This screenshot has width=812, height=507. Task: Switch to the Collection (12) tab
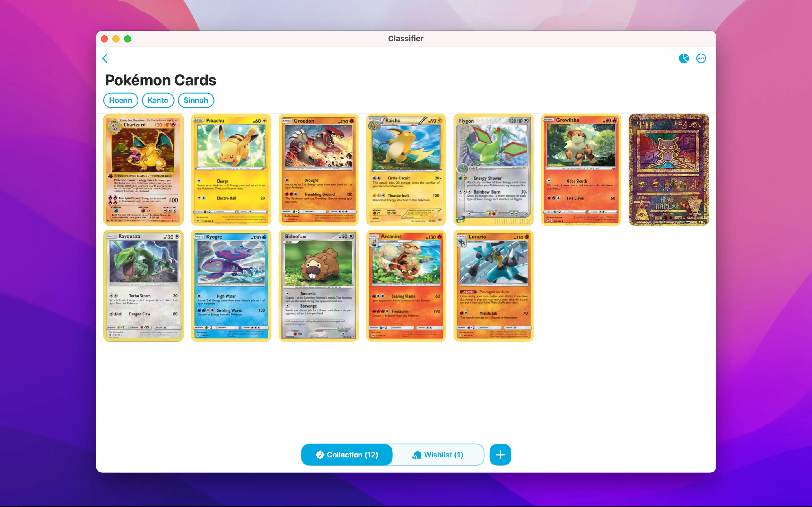[347, 455]
